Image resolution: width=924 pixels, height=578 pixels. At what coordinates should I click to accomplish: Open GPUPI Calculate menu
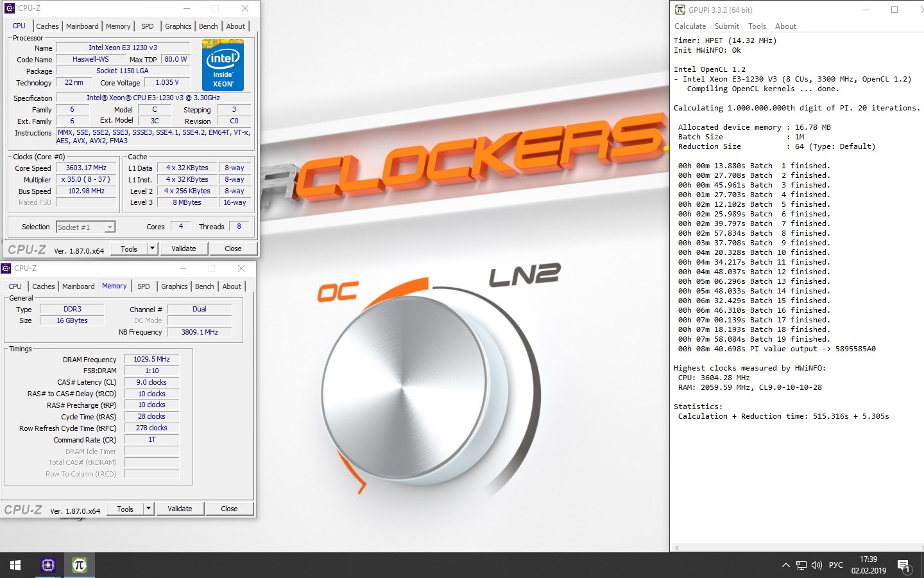[x=690, y=26]
